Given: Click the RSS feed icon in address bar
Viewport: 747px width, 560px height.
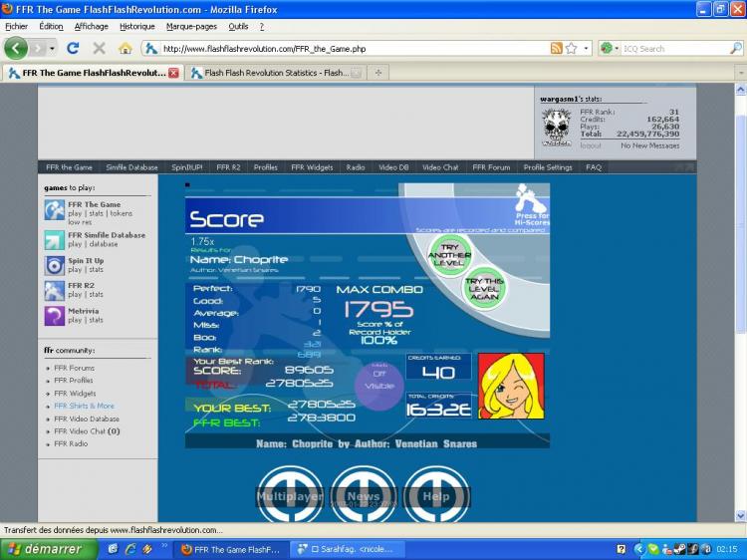Looking at the screenshot, I should pos(556,48).
